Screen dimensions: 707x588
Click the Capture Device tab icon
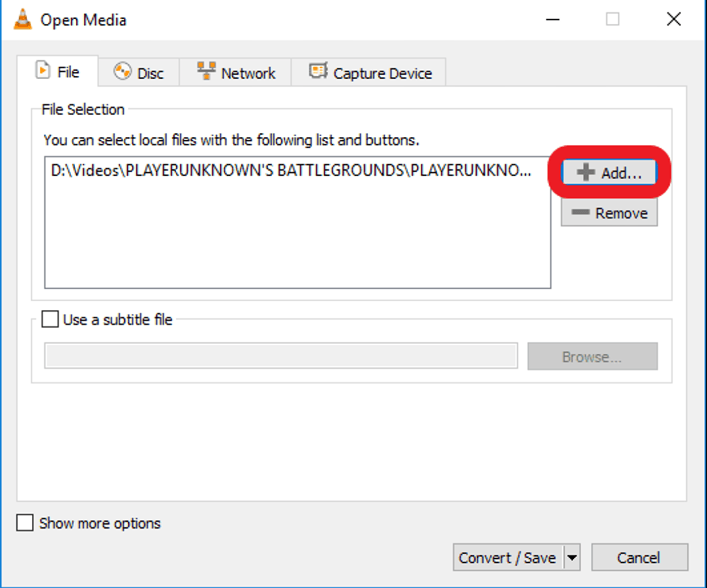pyautogui.click(x=318, y=70)
